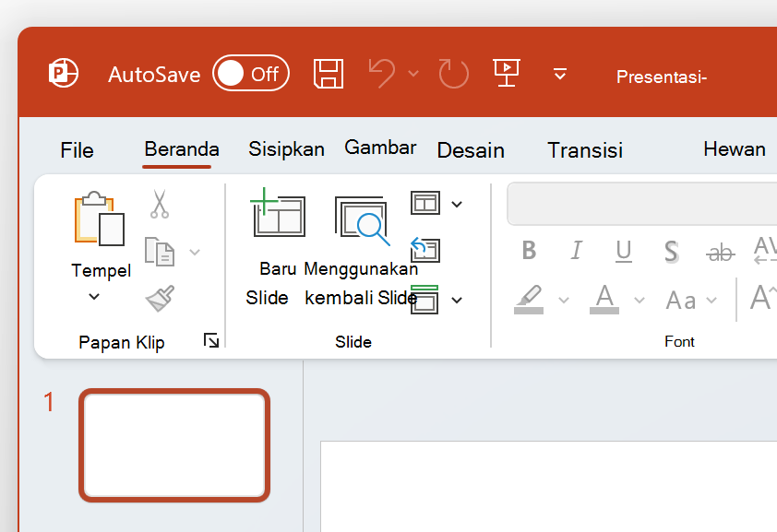This screenshot has height=532, width=777.
Task: Add a new slide with Baru Slide icon
Action: (x=278, y=212)
